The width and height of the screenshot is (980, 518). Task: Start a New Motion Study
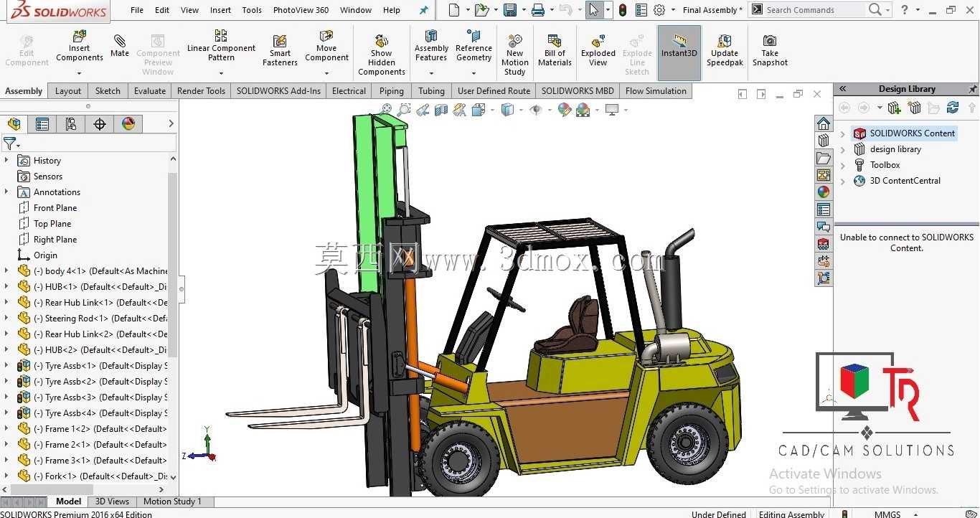pyautogui.click(x=515, y=55)
